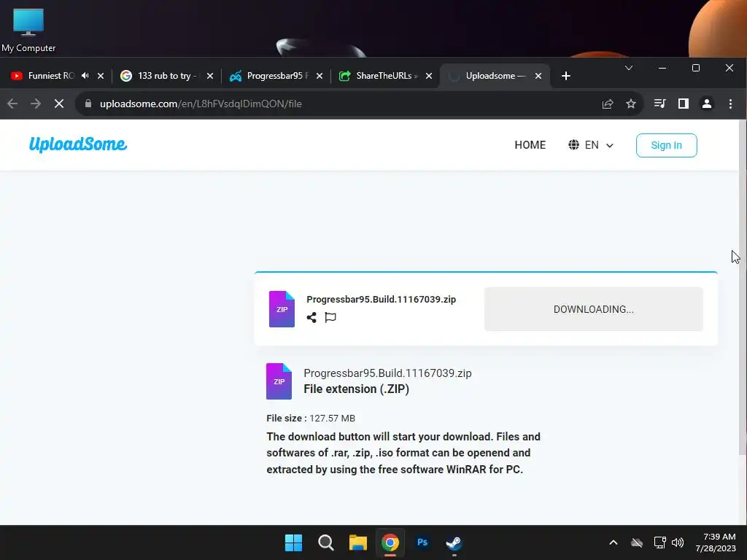View site information lock icon
Screen dimensions: 747x560
(x=88, y=104)
